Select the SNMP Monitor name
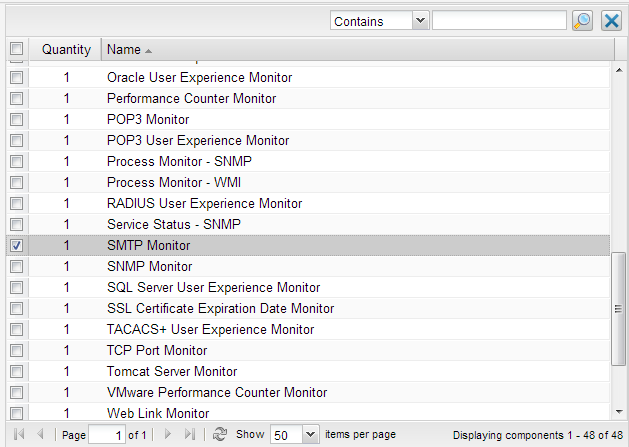The image size is (629, 447). click(150, 266)
